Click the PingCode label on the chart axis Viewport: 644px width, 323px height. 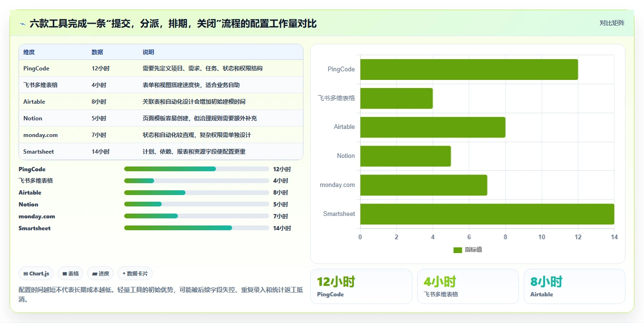[x=342, y=69]
